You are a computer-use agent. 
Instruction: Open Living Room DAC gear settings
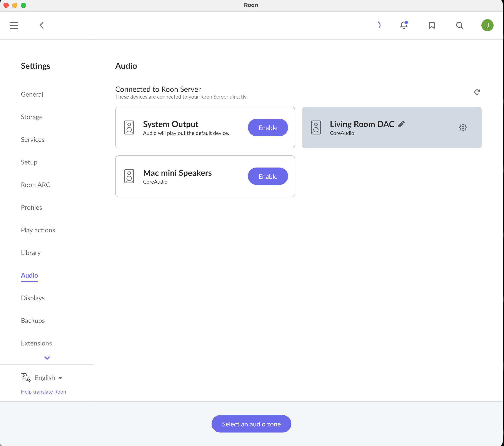pyautogui.click(x=462, y=127)
